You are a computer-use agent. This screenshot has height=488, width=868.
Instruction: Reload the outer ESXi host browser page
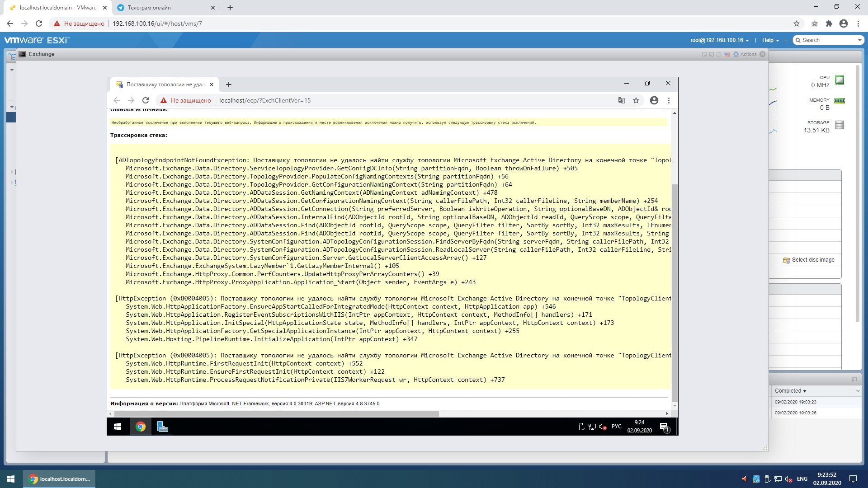pyautogui.click(x=39, y=23)
